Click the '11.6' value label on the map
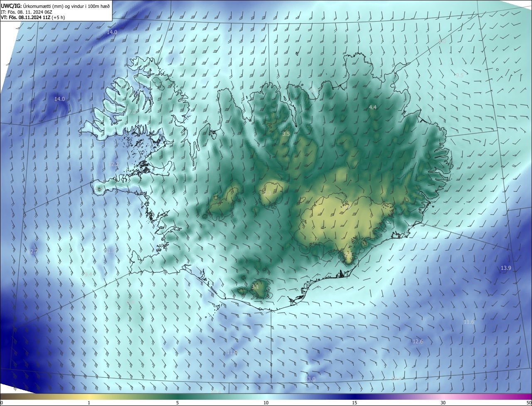Viewport: 532px width, 406px height. point(469,322)
